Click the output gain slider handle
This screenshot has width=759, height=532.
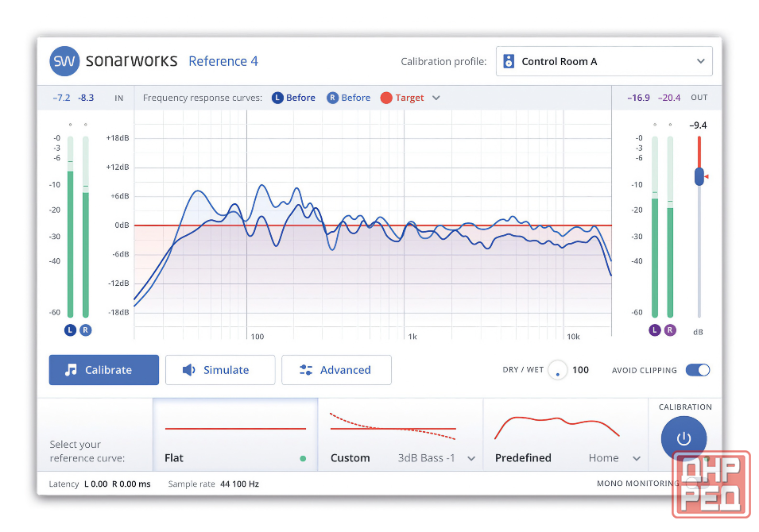tap(699, 176)
